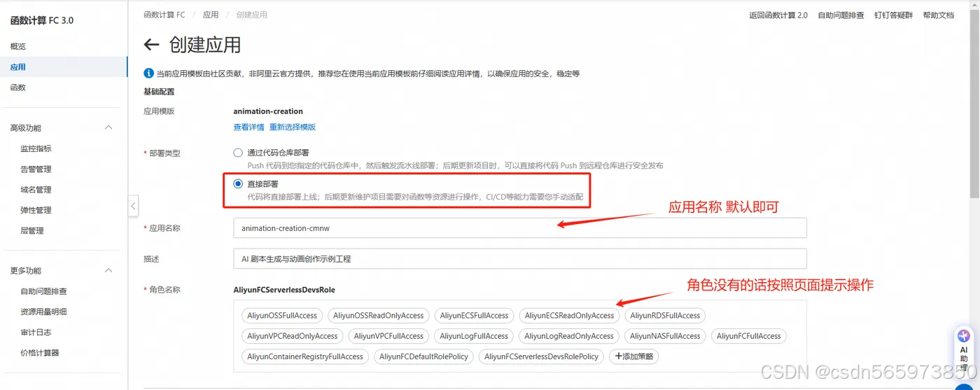This screenshot has width=980, height=390.
Task: Click the back arrow beside 创建应用
Action: (151, 45)
